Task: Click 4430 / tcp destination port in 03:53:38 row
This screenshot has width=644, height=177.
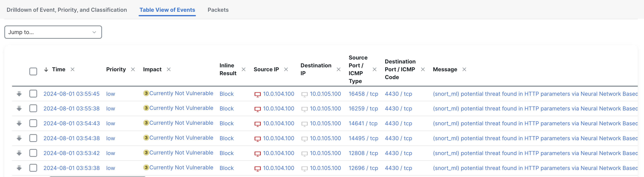Action: click(x=398, y=168)
